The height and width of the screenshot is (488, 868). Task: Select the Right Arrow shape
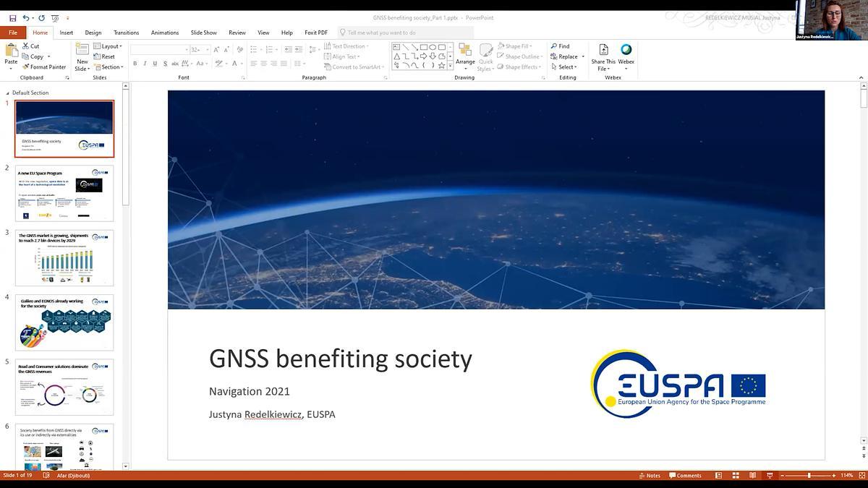coord(423,56)
